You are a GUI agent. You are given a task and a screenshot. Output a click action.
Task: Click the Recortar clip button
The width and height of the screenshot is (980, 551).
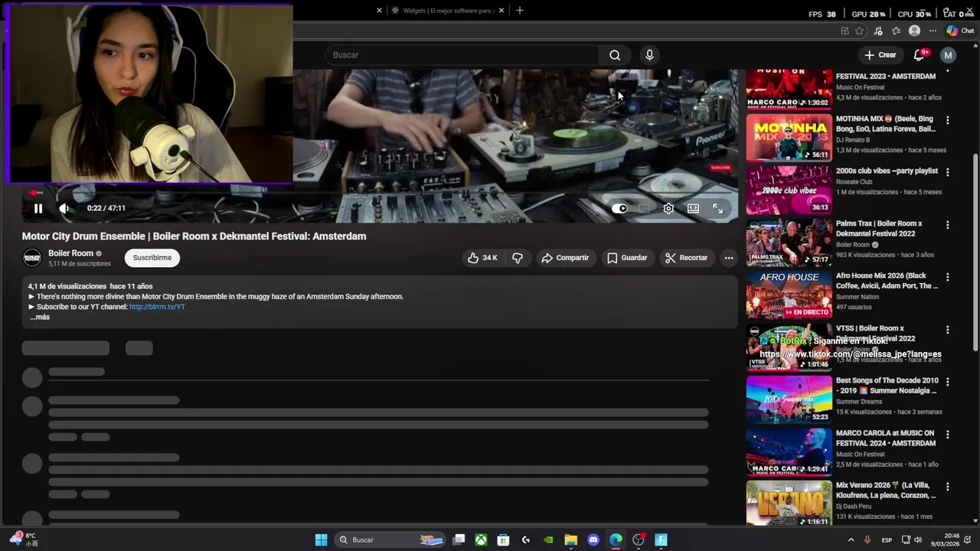(686, 258)
